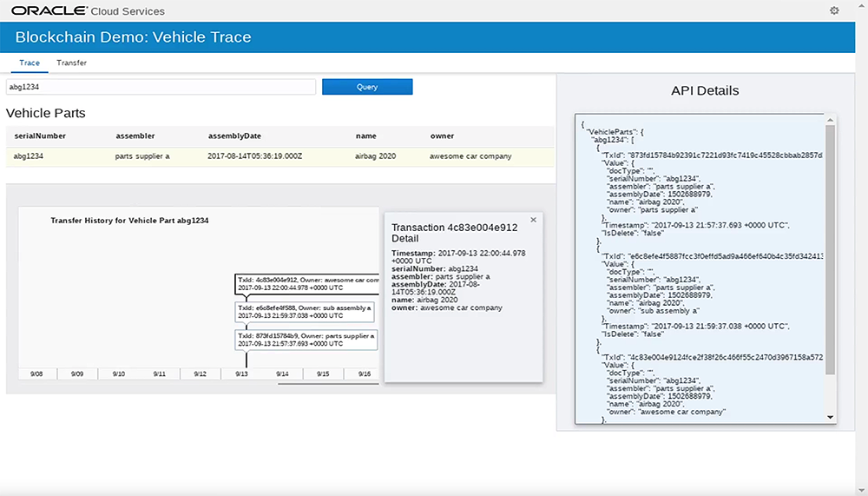The image size is (868, 496).
Task: Click the API Details vertical scrollbar thumb
Action: (x=830, y=249)
